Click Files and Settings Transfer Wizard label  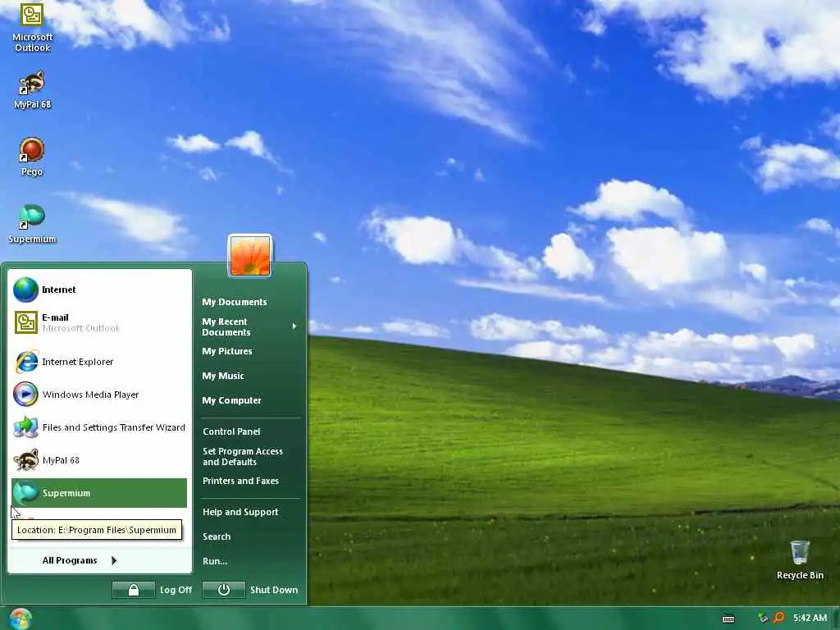[x=113, y=427]
